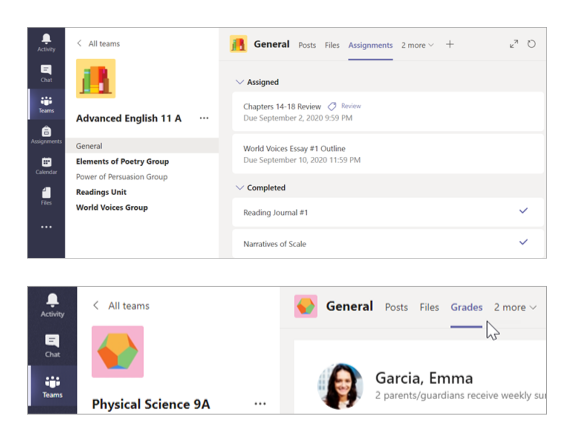Open Chat icon in top sidebar
Image resolution: width=574 pixels, height=442 pixels.
click(46, 73)
